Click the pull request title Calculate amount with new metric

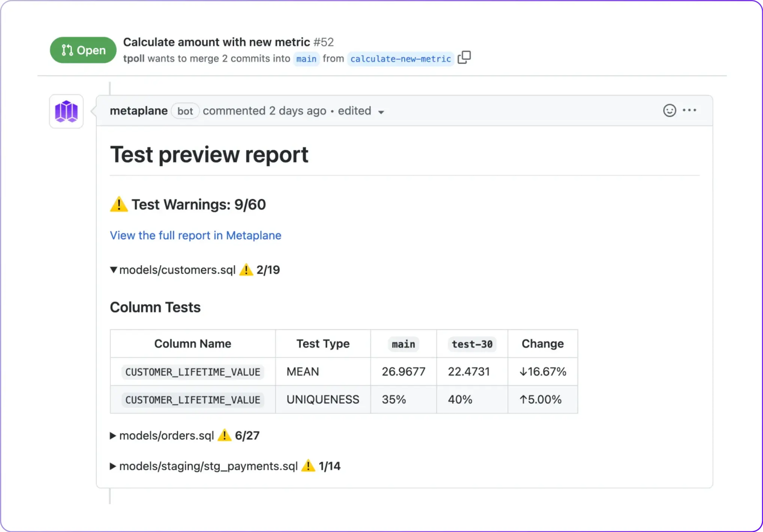coord(217,42)
